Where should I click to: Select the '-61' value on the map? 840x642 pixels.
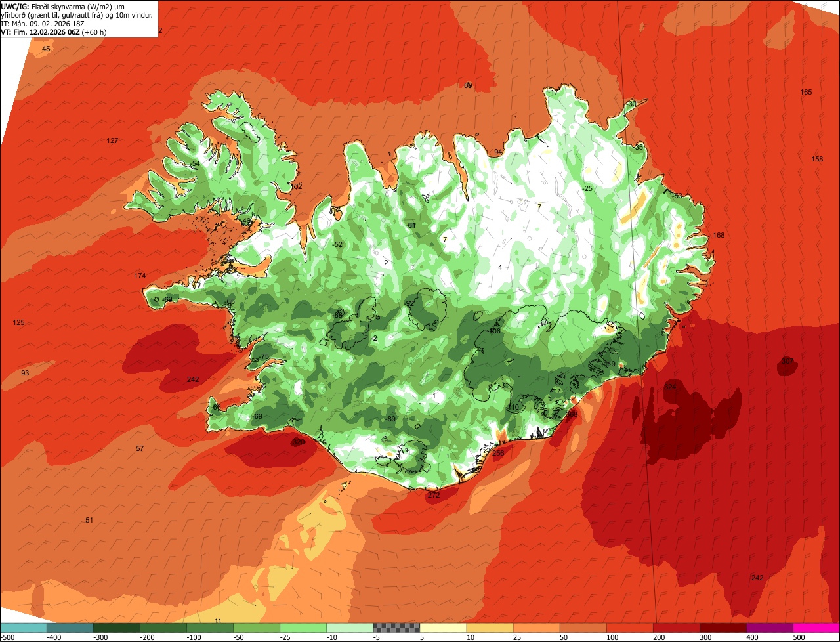pyautogui.click(x=411, y=226)
